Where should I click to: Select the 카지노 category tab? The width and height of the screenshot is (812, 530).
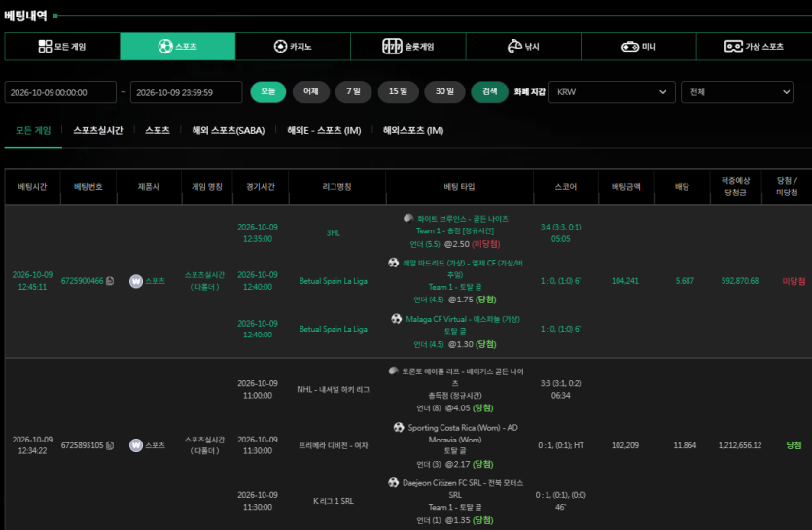pos(293,47)
